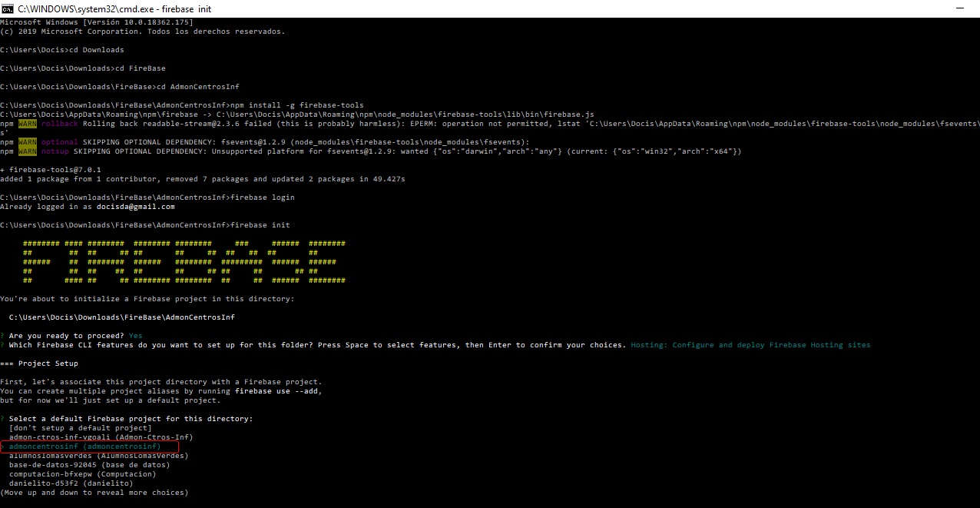The image size is (980, 508).
Task: Choose the base-de-datos-92045 project
Action: 89,465
